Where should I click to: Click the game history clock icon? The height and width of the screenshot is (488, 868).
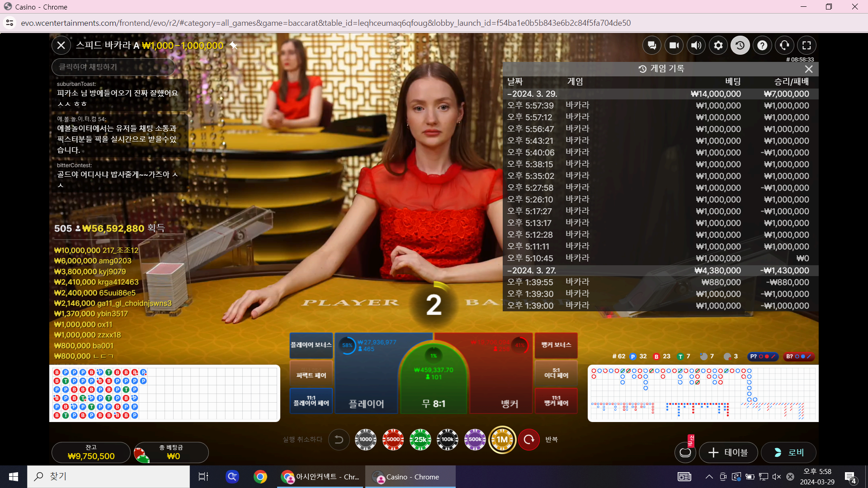click(x=740, y=45)
